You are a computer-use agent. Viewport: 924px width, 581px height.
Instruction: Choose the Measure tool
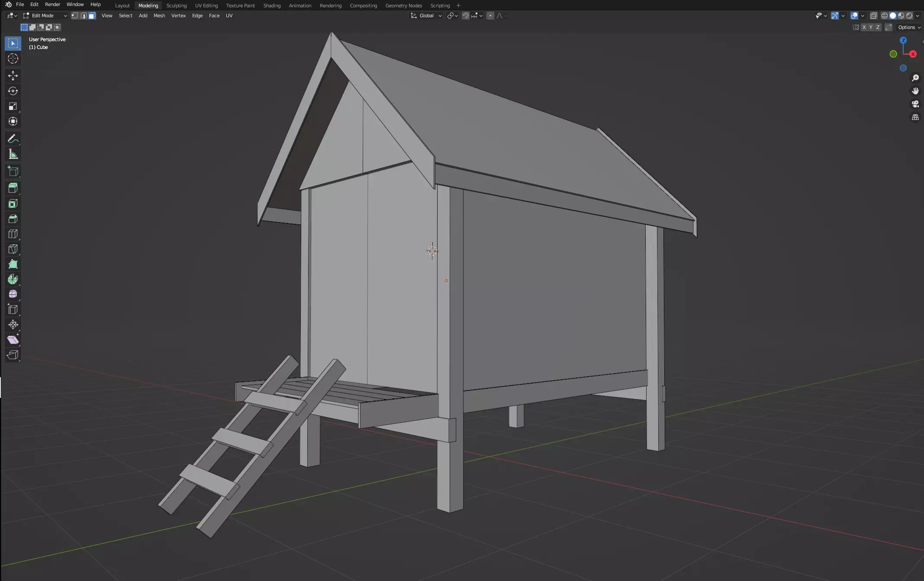click(x=13, y=155)
